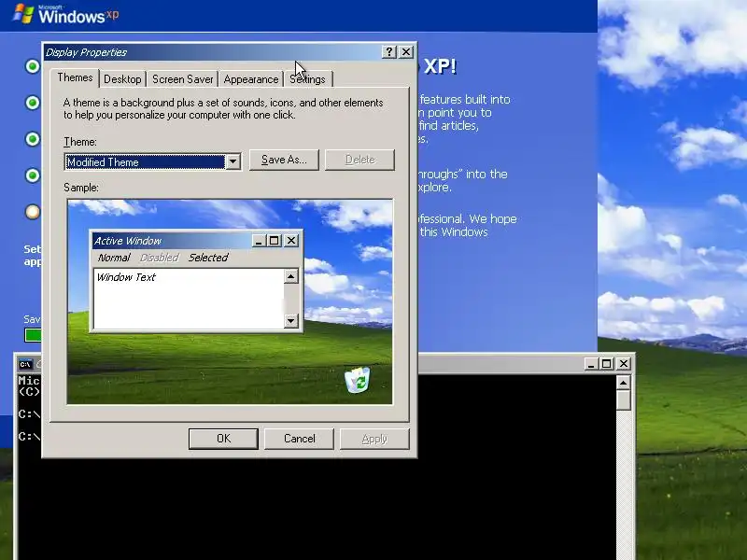747x560 pixels.
Task: Click Normal in the sample window menu
Action: 114,258
